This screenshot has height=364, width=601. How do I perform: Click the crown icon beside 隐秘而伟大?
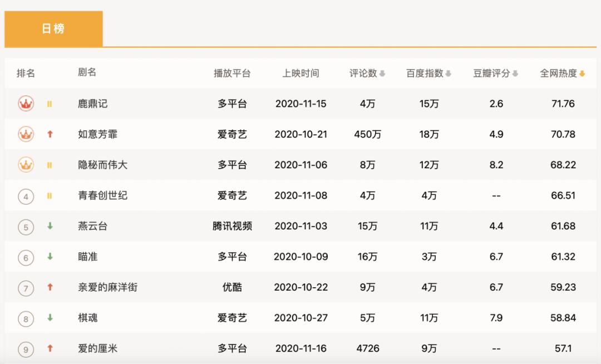pos(26,165)
